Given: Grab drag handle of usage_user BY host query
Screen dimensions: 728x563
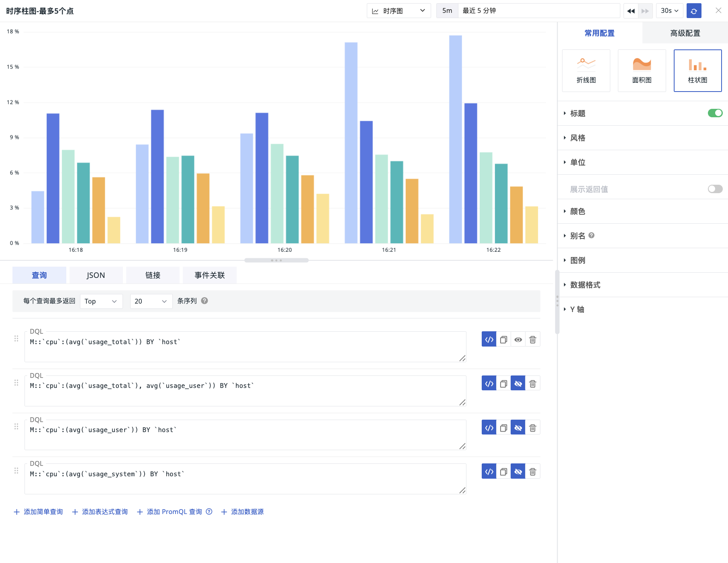Looking at the screenshot, I should pos(16,426).
